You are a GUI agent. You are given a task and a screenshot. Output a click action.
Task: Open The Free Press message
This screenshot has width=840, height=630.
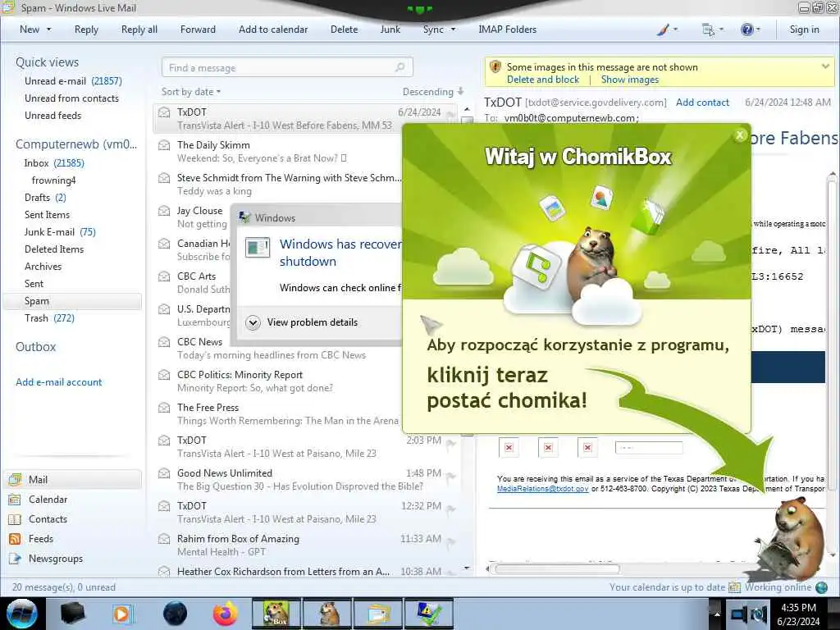click(279, 414)
